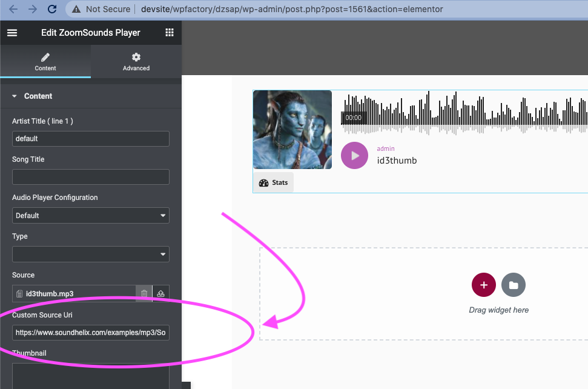Screen dimensions: 588x389
Task: Click the Thumbnail field
Action: pos(91,376)
